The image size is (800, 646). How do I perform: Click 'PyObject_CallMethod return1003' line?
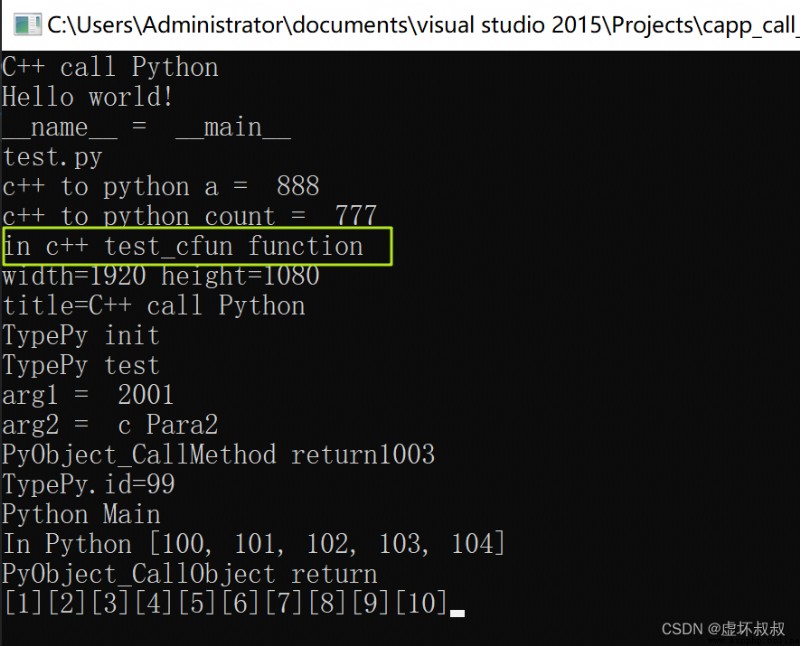218,455
